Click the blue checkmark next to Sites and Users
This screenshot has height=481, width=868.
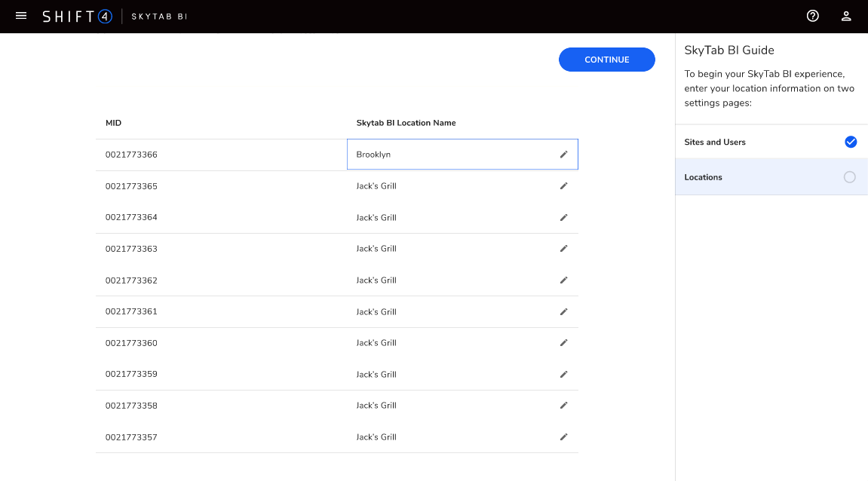pyautogui.click(x=851, y=141)
